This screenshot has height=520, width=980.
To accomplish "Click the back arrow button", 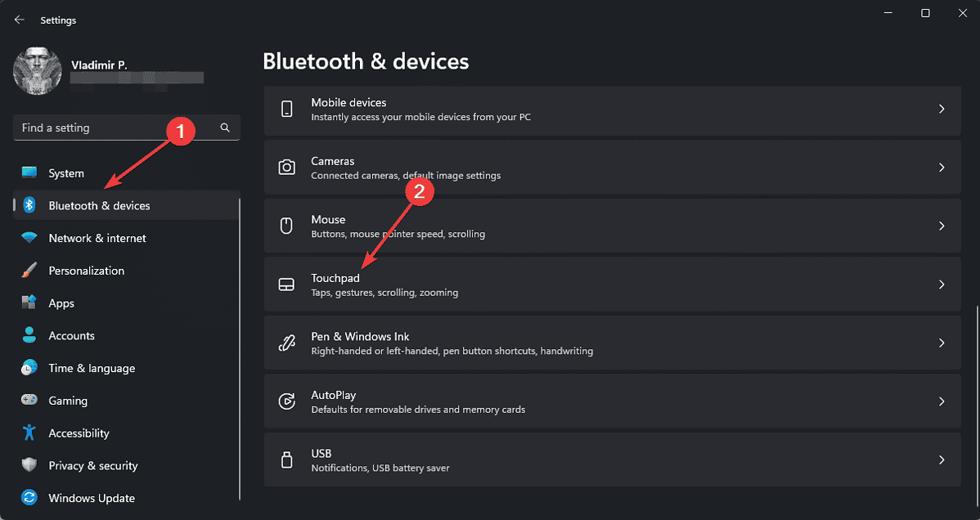I will tap(18, 19).
